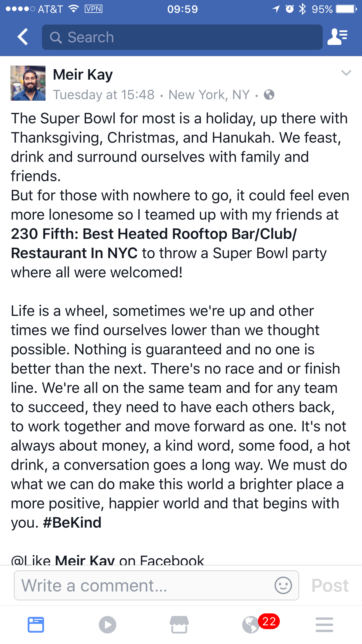The height and width of the screenshot is (644, 362).
Task: Focus the Write a comment field
Action: click(x=146, y=585)
